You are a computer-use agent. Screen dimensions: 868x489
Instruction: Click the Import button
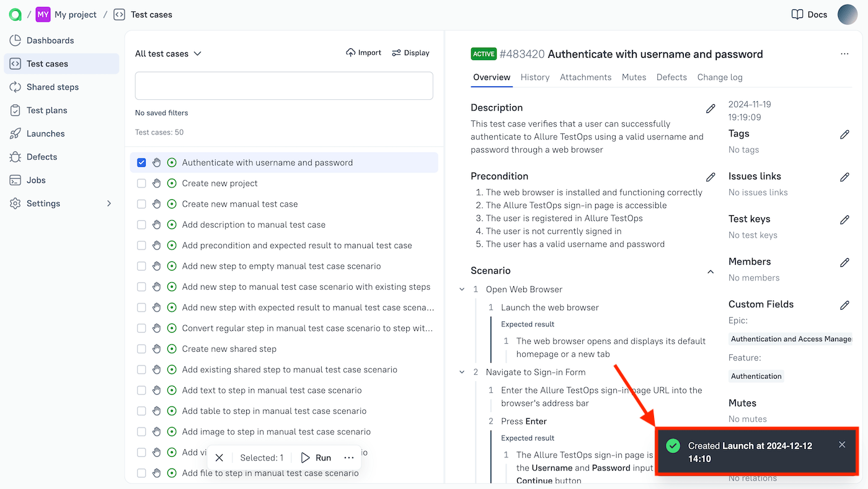(363, 53)
